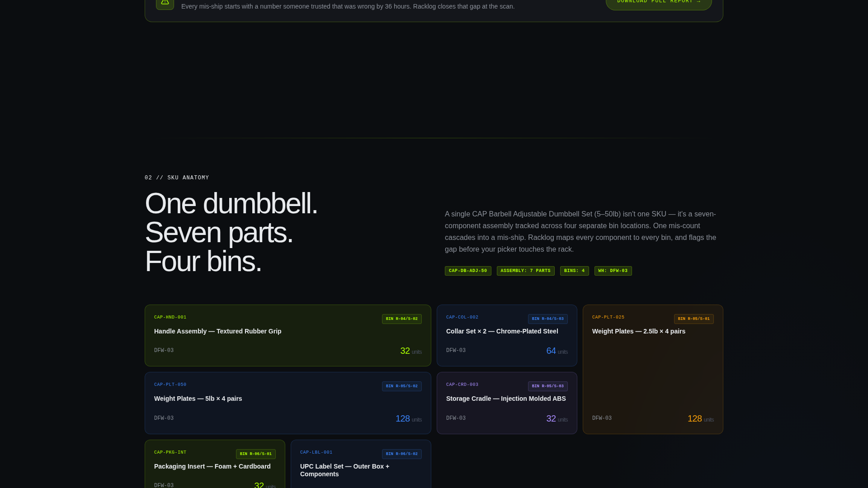Open UPC Label Set card
The image size is (868, 488).
[361, 464]
